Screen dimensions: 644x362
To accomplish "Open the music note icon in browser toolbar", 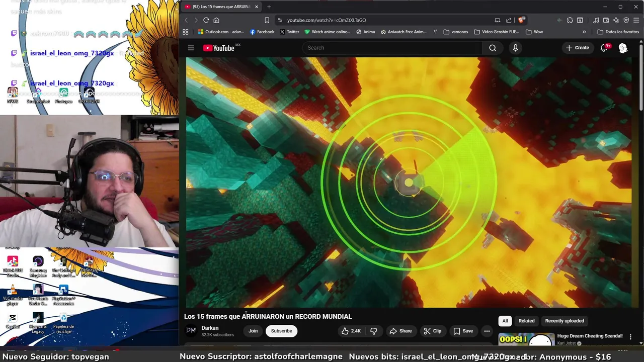I will 596,20.
